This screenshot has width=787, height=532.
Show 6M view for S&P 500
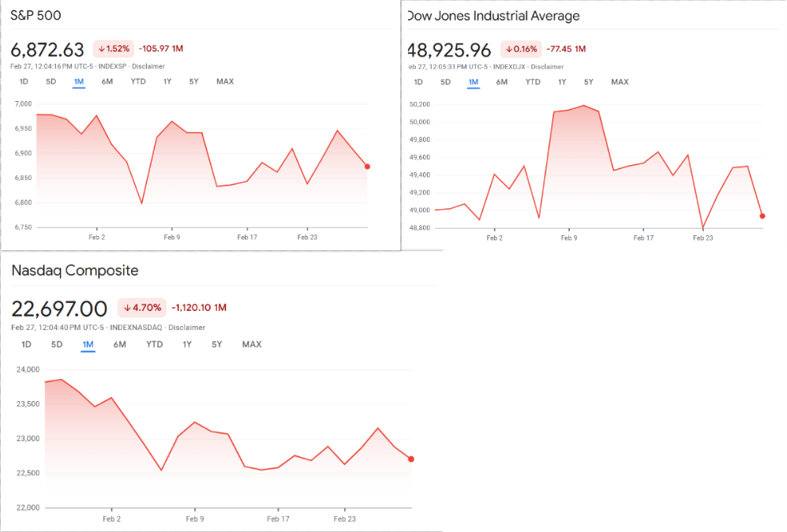[x=107, y=82]
